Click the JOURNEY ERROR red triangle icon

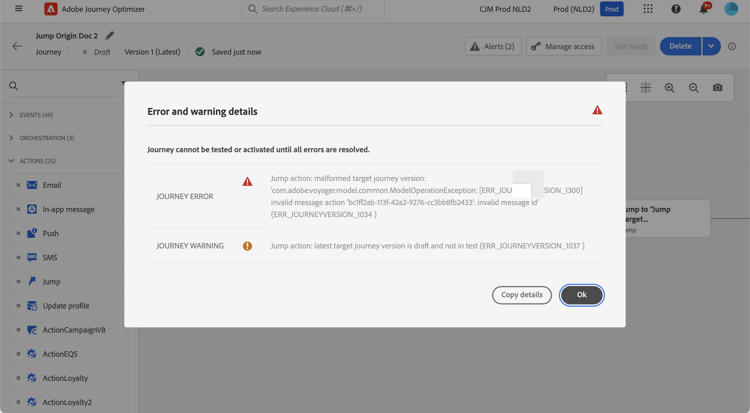(247, 181)
